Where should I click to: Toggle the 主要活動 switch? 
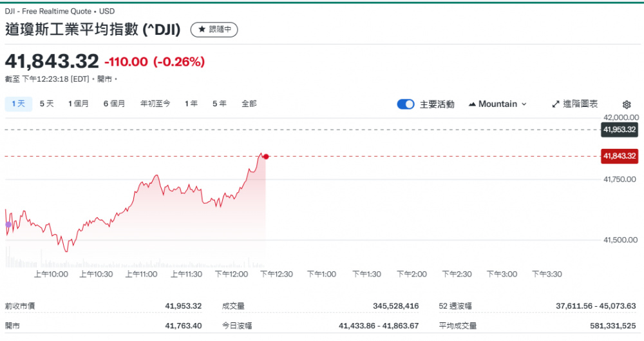pos(406,104)
